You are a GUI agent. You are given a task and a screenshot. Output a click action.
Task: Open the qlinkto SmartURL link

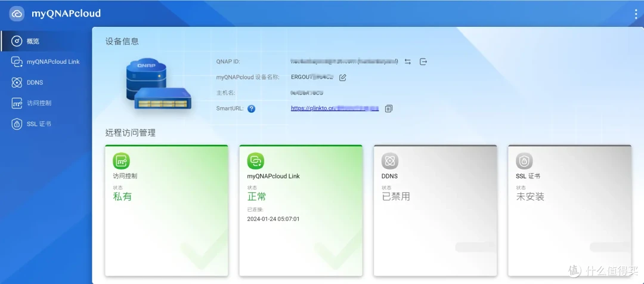335,109
